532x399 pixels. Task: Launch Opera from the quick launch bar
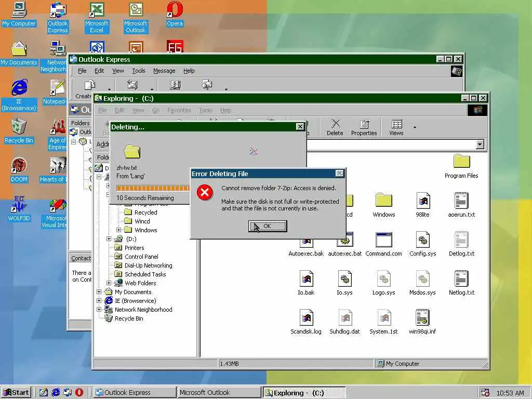point(79,392)
